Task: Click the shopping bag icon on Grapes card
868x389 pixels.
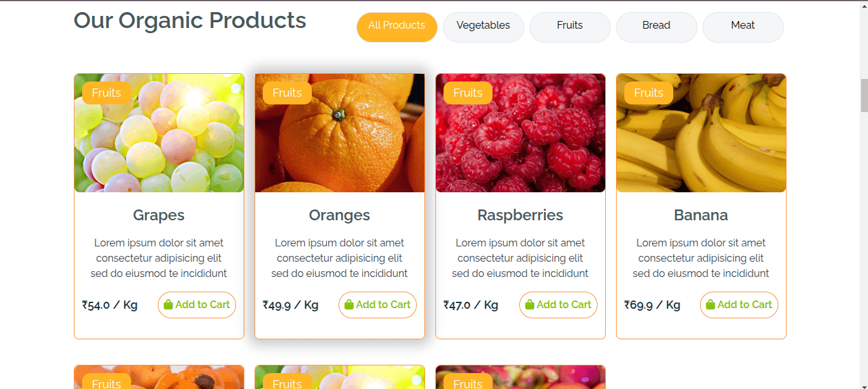Action: click(169, 305)
